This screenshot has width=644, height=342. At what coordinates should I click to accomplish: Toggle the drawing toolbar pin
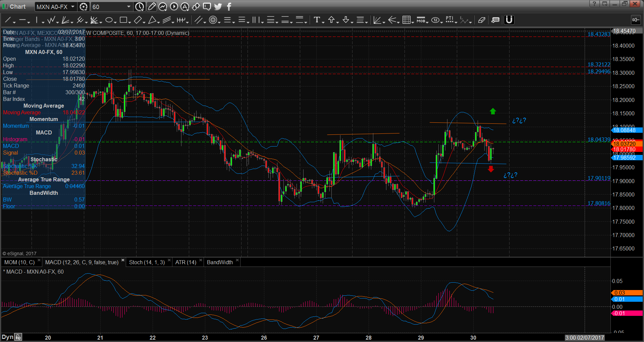click(635, 20)
